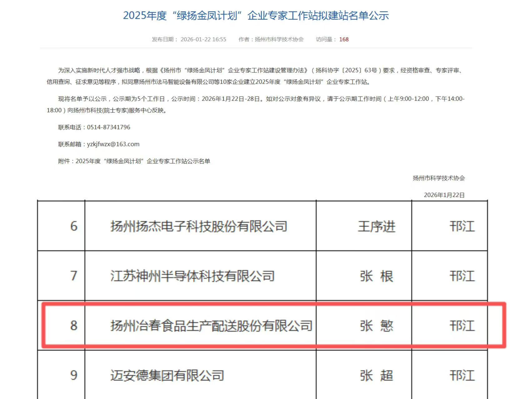Click the visit count 168

[344, 40]
